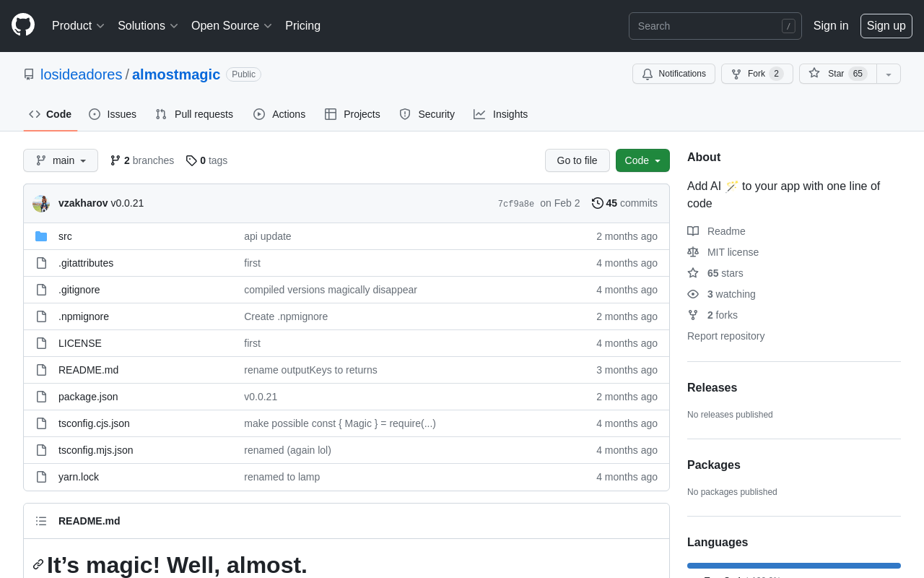
Task: Expand the Open Source menu
Action: point(231,26)
